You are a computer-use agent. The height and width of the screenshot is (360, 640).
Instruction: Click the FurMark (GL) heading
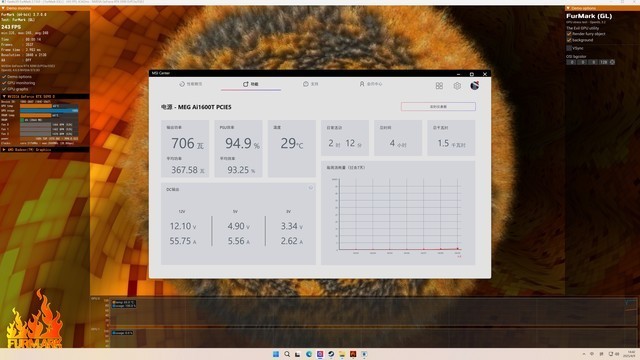point(589,16)
